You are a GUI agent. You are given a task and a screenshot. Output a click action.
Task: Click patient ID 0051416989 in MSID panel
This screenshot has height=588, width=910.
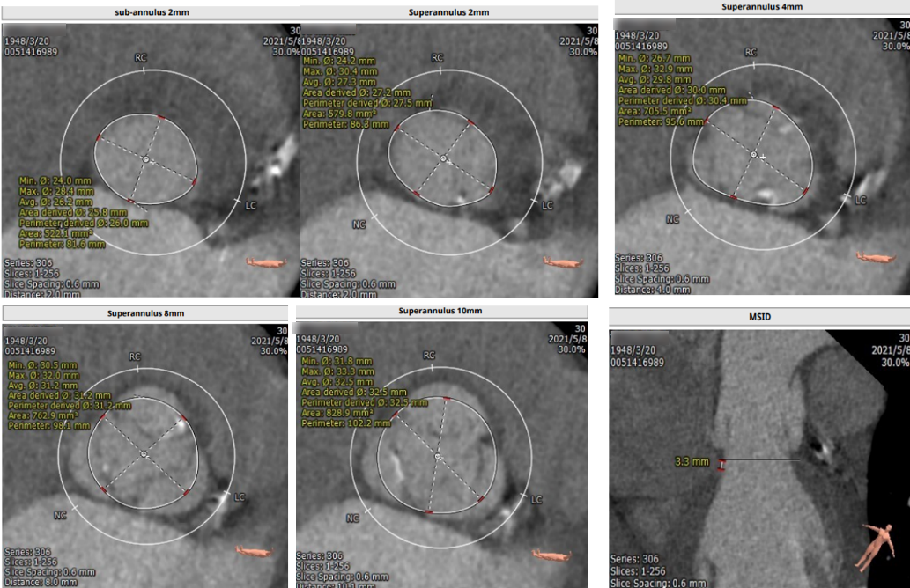pyautogui.click(x=637, y=363)
